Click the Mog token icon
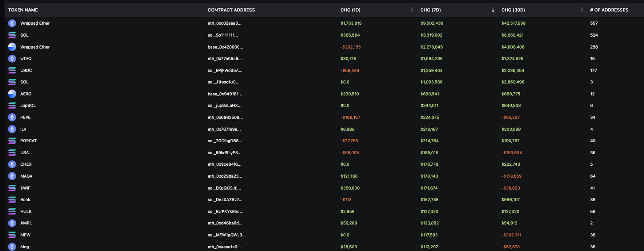 point(12,247)
